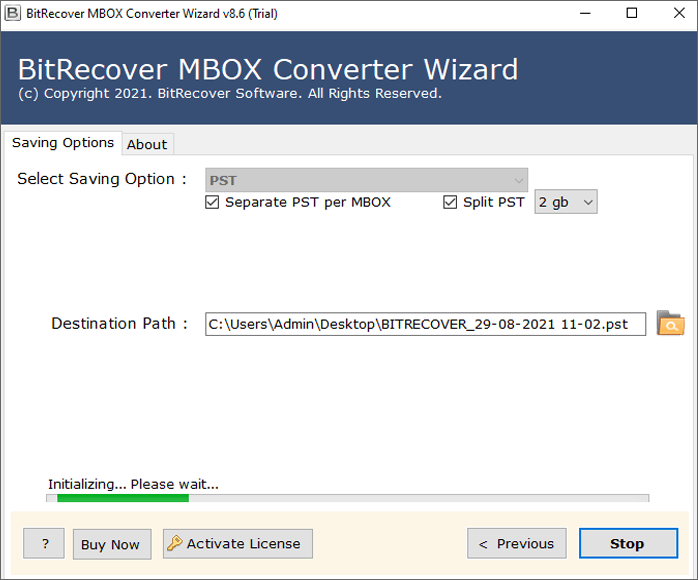Click the Buy Now button
The height and width of the screenshot is (580, 698).
(112, 544)
